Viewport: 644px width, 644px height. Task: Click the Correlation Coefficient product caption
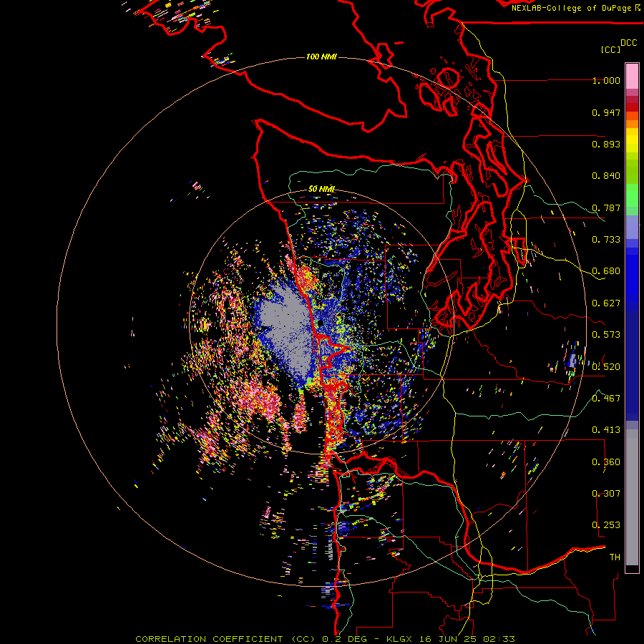[x=325, y=639]
